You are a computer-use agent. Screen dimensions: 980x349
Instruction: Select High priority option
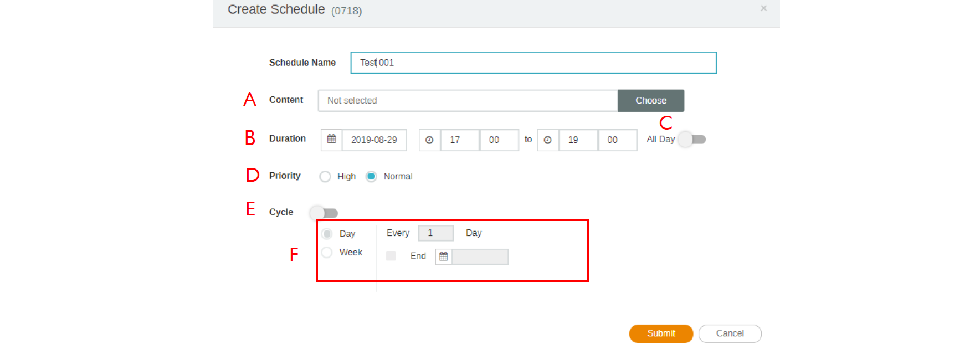(x=325, y=177)
